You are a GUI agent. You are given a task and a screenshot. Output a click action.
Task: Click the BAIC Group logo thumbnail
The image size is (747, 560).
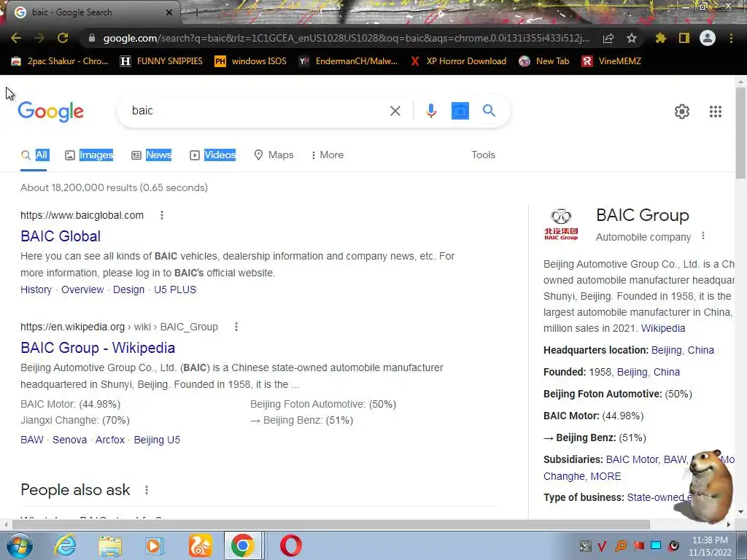tap(561, 224)
